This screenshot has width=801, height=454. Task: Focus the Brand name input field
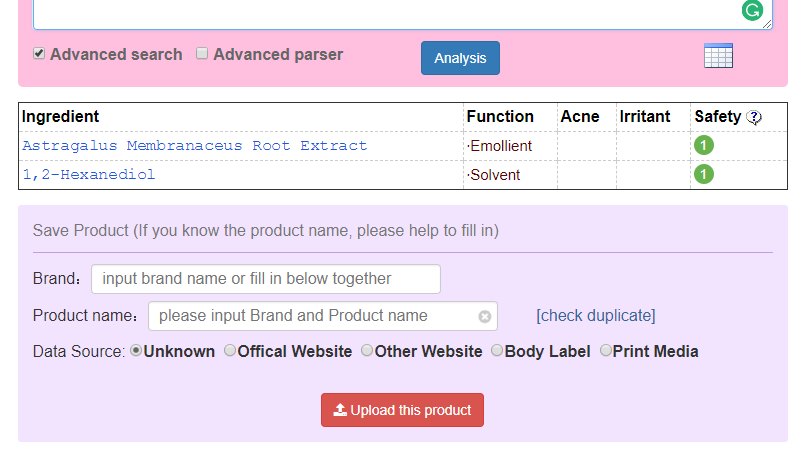[265, 279]
